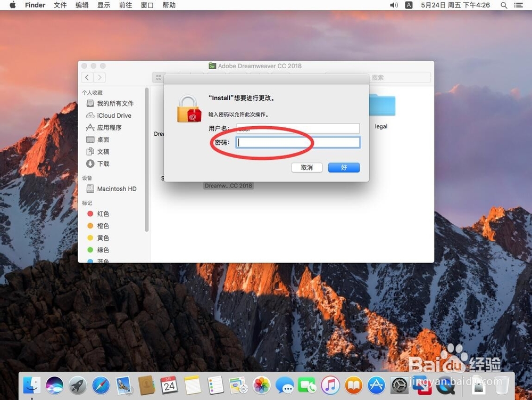
Task: Click the 用户名 username field
Action: pos(298,128)
